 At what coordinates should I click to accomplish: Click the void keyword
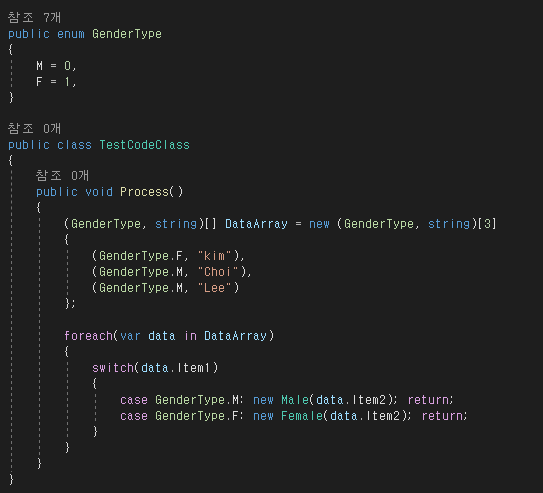click(99, 192)
